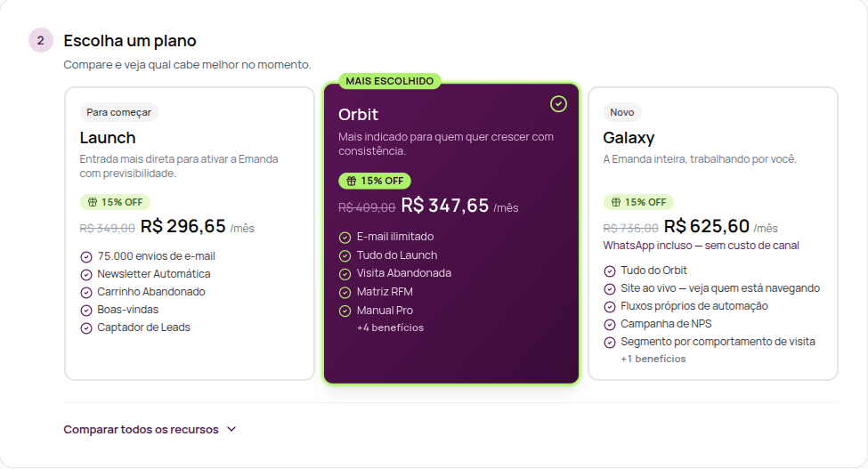Click 'Carrinho Abandonado' feature text
The image size is (868, 469).
(151, 292)
